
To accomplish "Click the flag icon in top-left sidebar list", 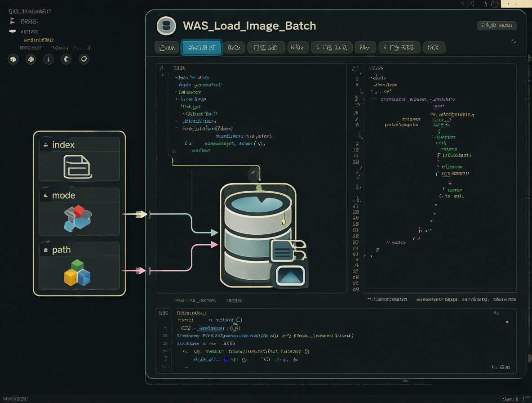I will (13, 22).
